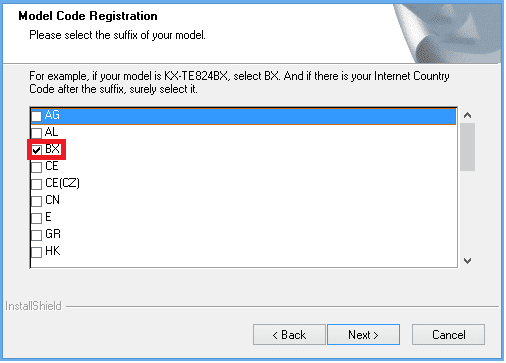Go to previous step with Back button
This screenshot has height=363, width=506.
tap(289, 334)
